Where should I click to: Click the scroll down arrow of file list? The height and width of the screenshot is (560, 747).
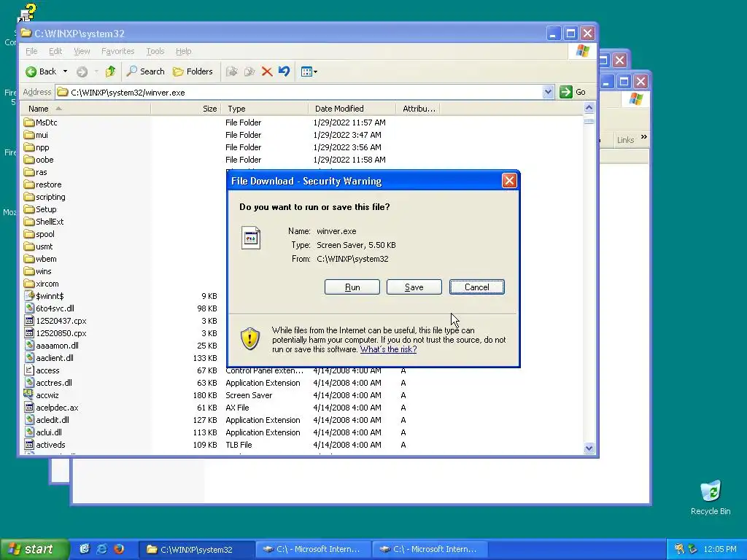(x=589, y=448)
